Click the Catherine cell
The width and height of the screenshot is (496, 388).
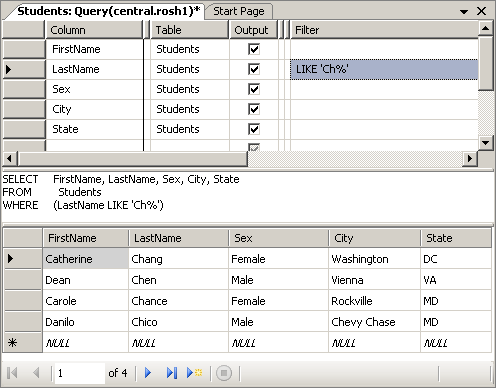point(85,259)
